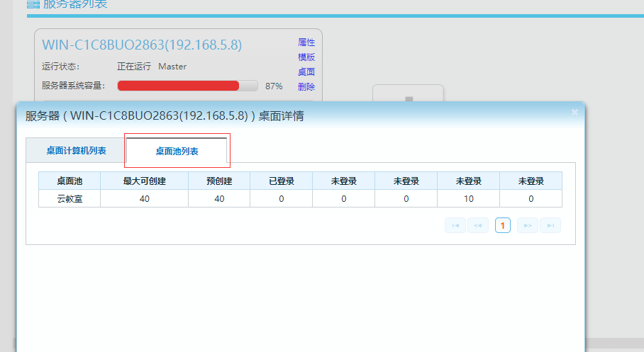The height and width of the screenshot is (352, 644).
Task: Go to previous page in pagination
Action: [477, 225]
